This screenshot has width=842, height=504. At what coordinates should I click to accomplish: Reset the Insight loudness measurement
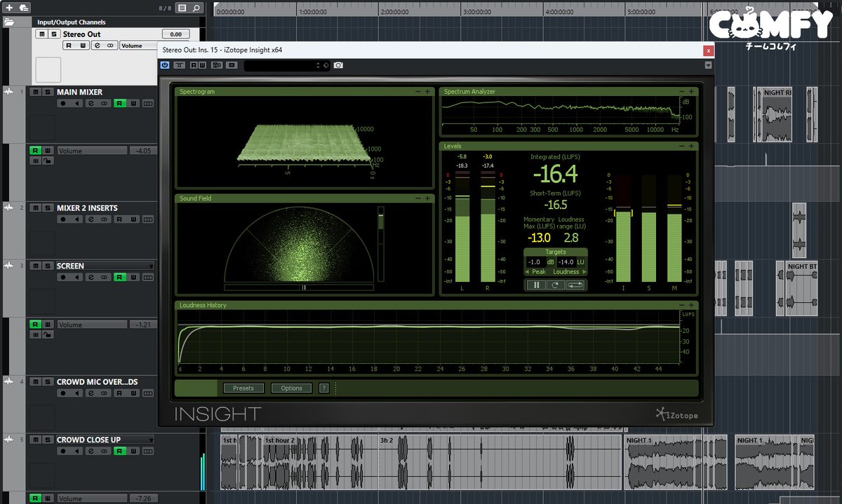point(556,285)
